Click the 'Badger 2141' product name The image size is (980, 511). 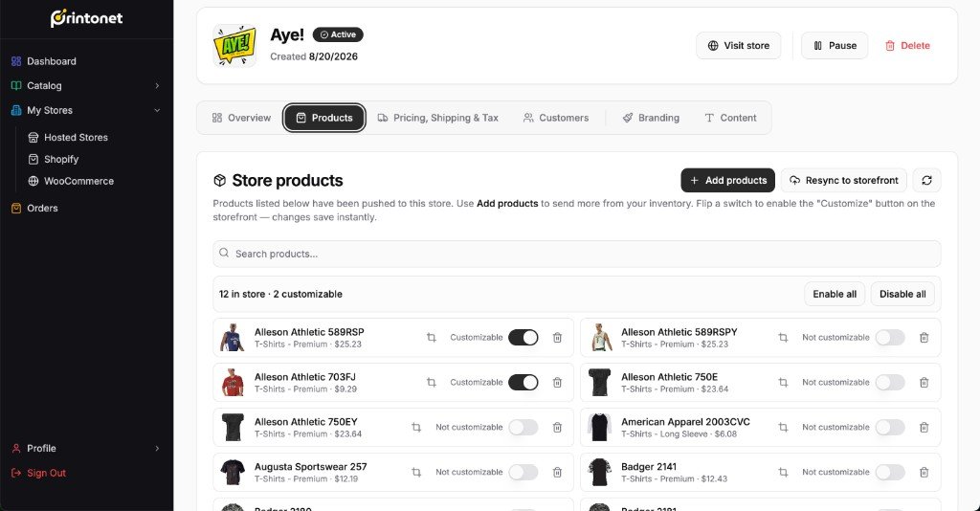pos(649,467)
